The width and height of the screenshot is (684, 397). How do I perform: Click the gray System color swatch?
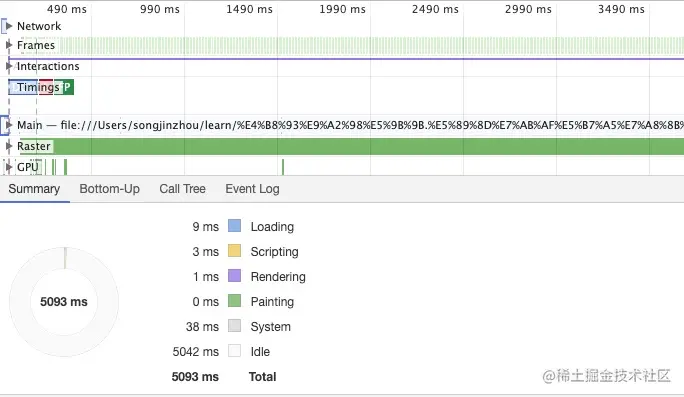click(234, 326)
